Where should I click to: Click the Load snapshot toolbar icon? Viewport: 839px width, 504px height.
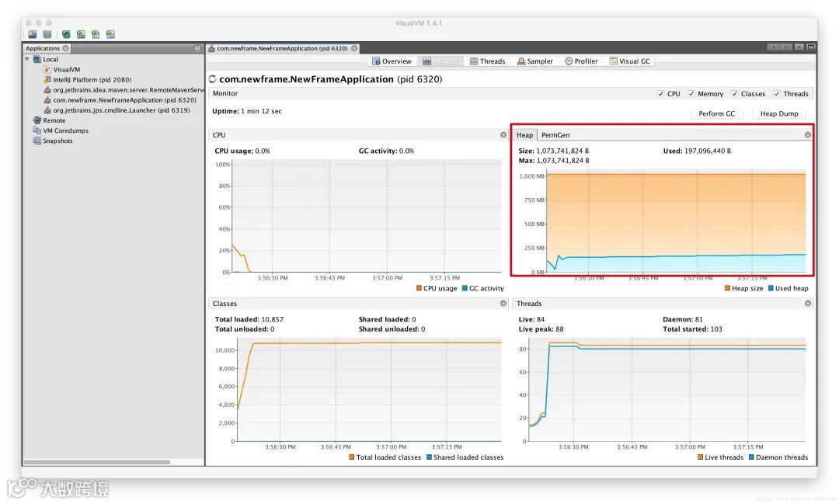(x=33, y=34)
